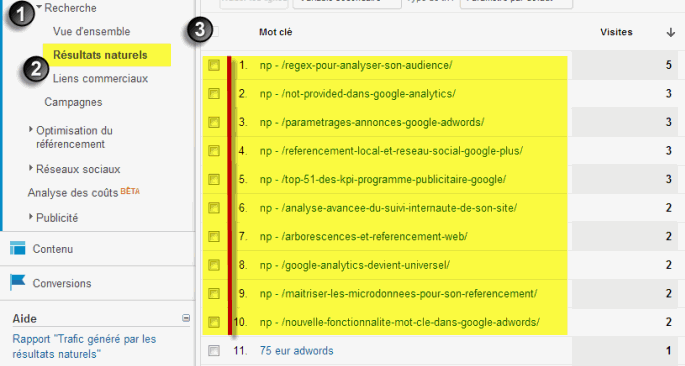Open keyword np - /top-51-des-kpi-programme-publicitaire-google/

[383, 179]
